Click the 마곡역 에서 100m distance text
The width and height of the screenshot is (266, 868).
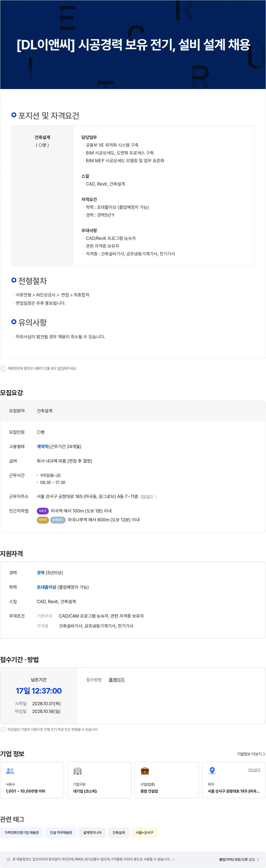81,511
